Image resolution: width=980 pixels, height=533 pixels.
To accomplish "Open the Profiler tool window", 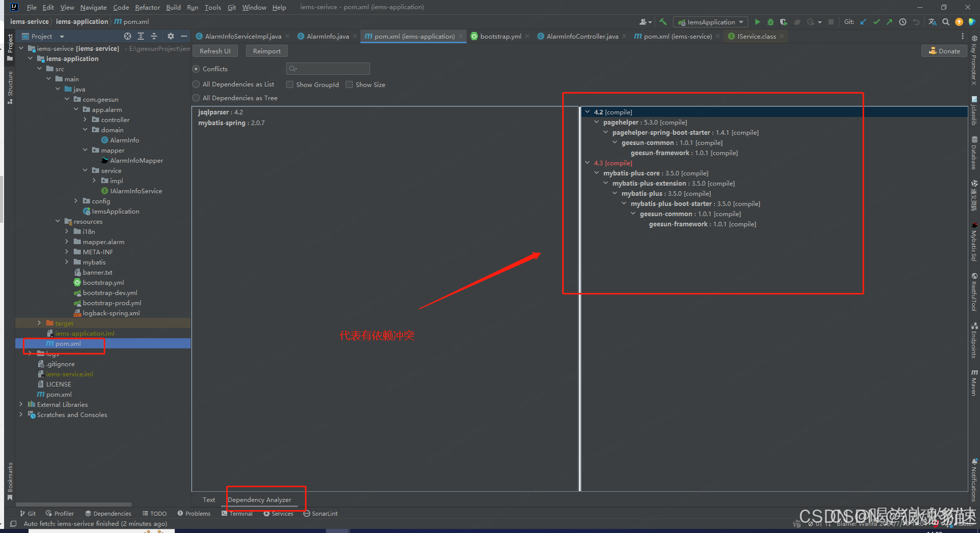I will click(x=59, y=514).
